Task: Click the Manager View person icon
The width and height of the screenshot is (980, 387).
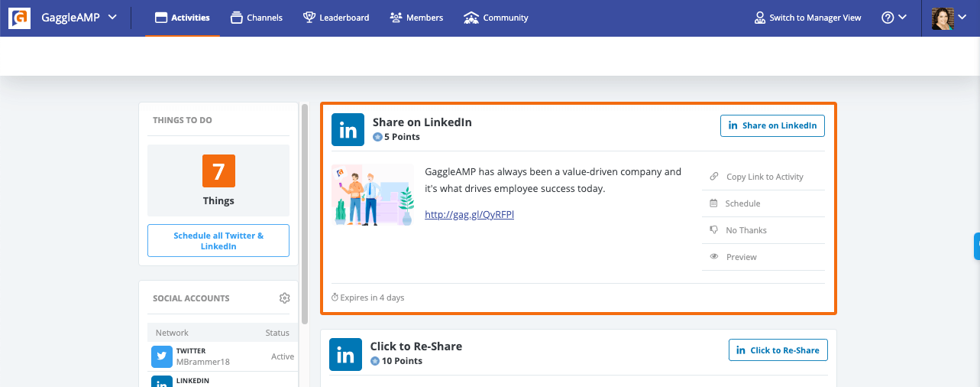Action: (x=759, y=18)
